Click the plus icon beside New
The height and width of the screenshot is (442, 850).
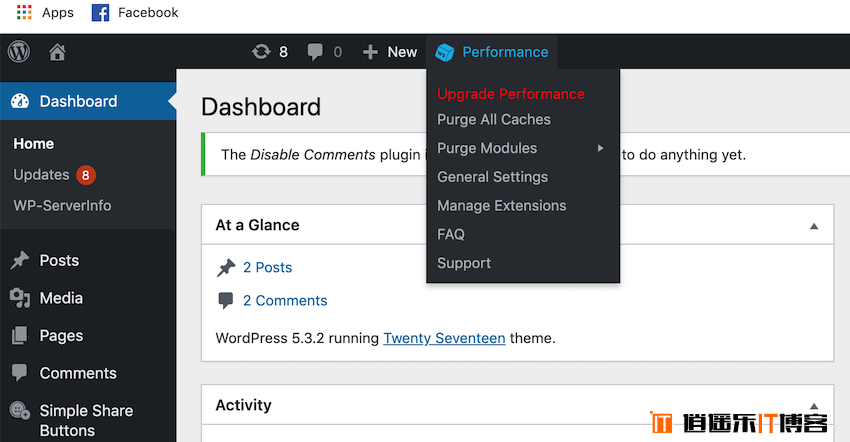coord(370,52)
